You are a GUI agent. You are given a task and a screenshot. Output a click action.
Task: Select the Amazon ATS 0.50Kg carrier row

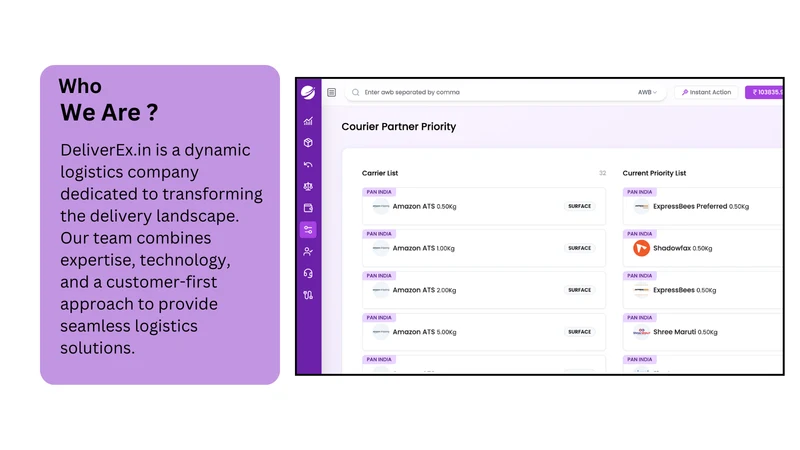point(484,207)
